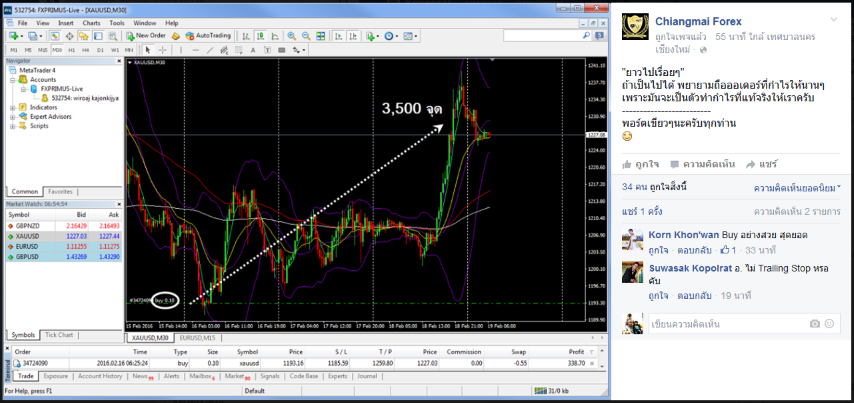Close the Navigator panel
The image size is (854, 403).
pos(120,61)
